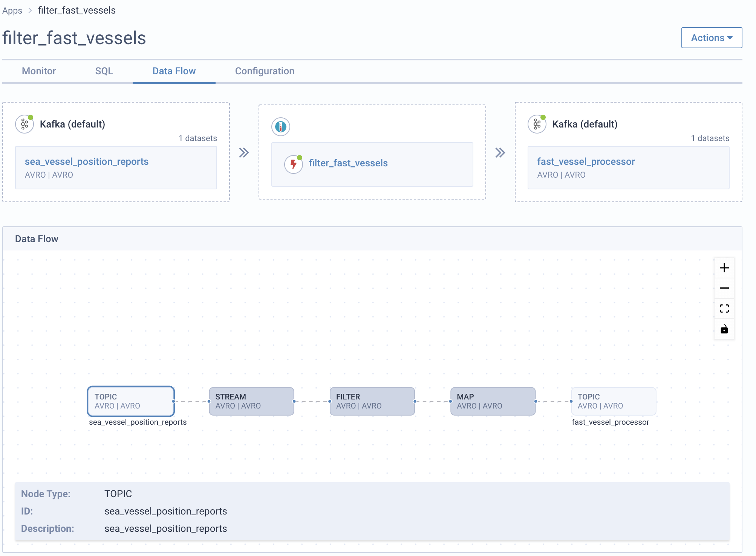Expand the Configuration tab panel
756x556 pixels.
(x=264, y=71)
